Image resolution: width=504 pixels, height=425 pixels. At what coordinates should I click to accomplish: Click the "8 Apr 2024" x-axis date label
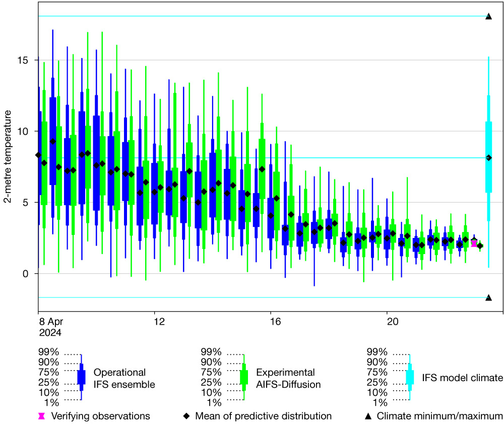(x=51, y=327)
